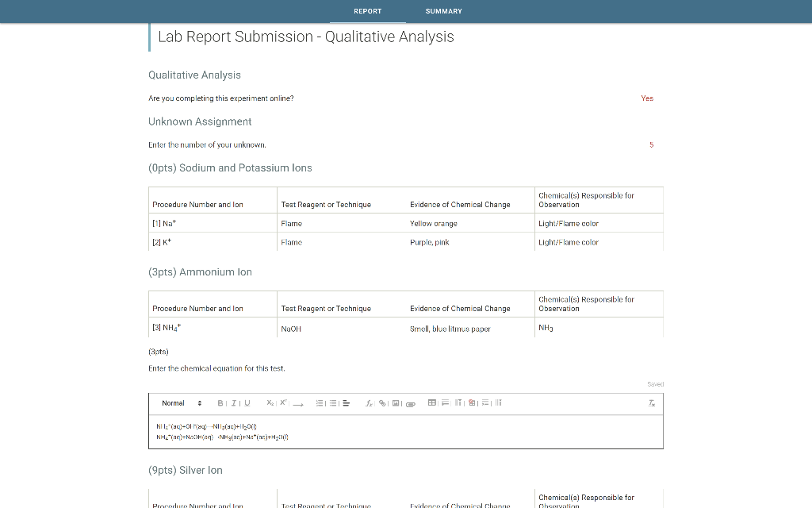Apply superscript formatting to the equation
This screenshot has height=508, width=812.
point(282,402)
